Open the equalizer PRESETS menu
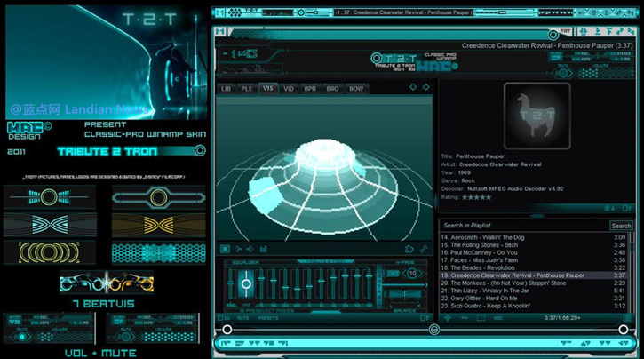644x359 pixels. tap(268, 316)
